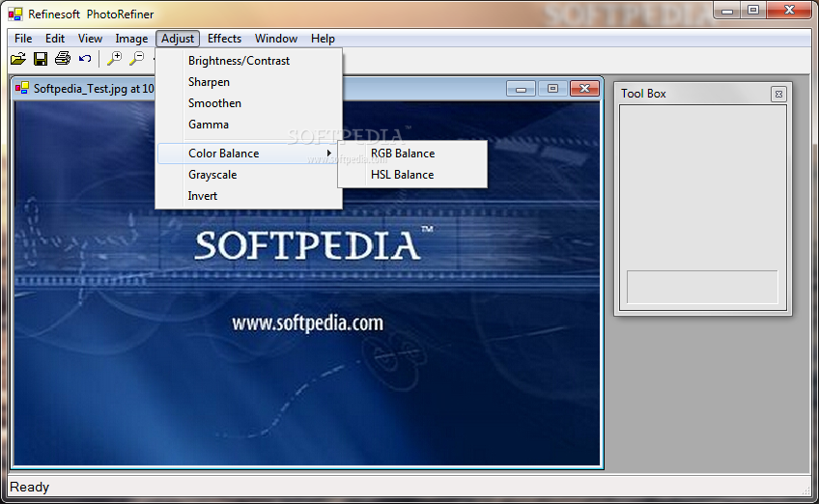Minimize the Softpedia_Test.jpg document window
Viewport: 819px width, 504px height.
point(521,88)
